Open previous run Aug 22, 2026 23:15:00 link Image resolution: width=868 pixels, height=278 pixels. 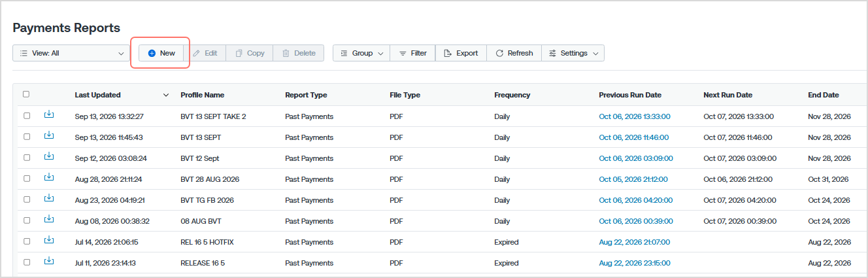tap(635, 263)
